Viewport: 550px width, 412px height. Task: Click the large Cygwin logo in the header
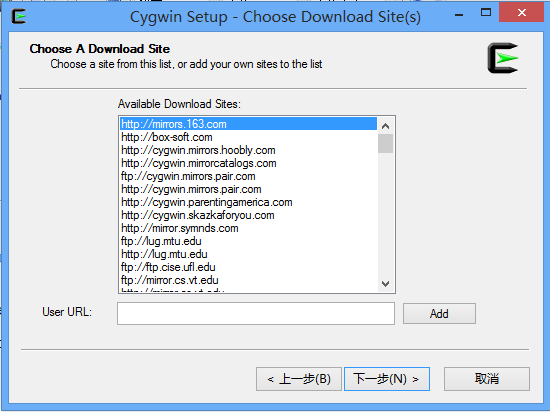(x=503, y=58)
